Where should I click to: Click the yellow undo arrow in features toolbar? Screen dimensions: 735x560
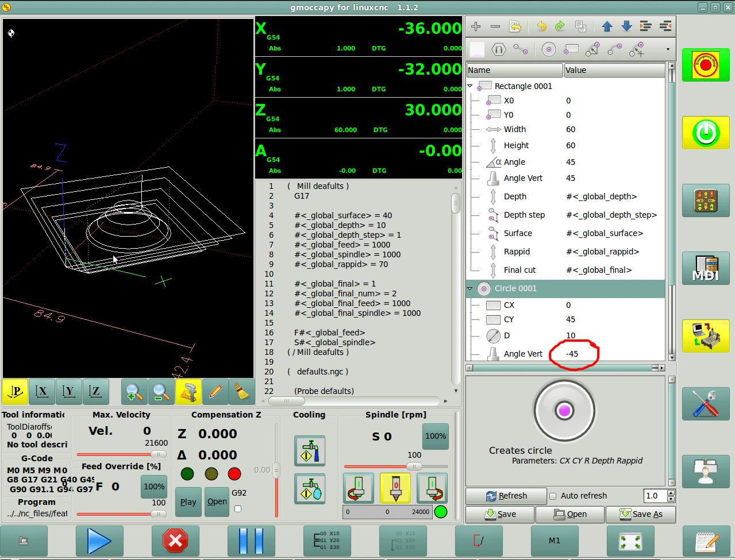click(x=541, y=26)
